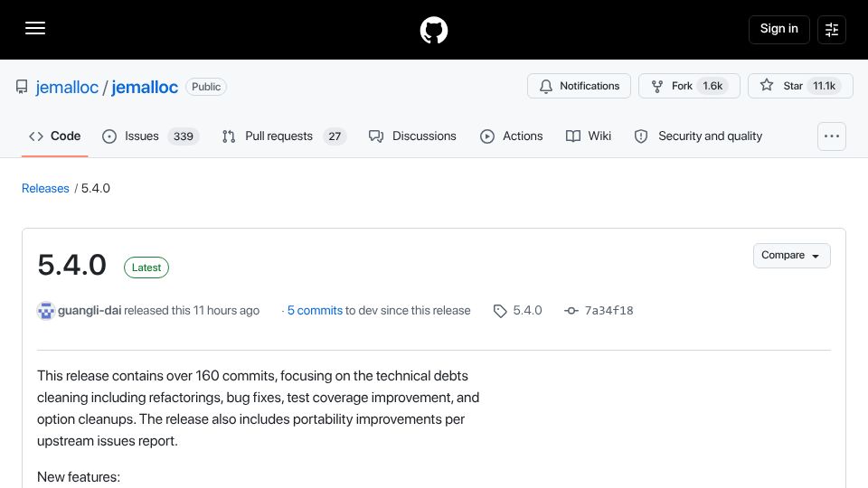Go back to Releases breadcrumb
Screen dimensions: 868x488
coord(45,188)
